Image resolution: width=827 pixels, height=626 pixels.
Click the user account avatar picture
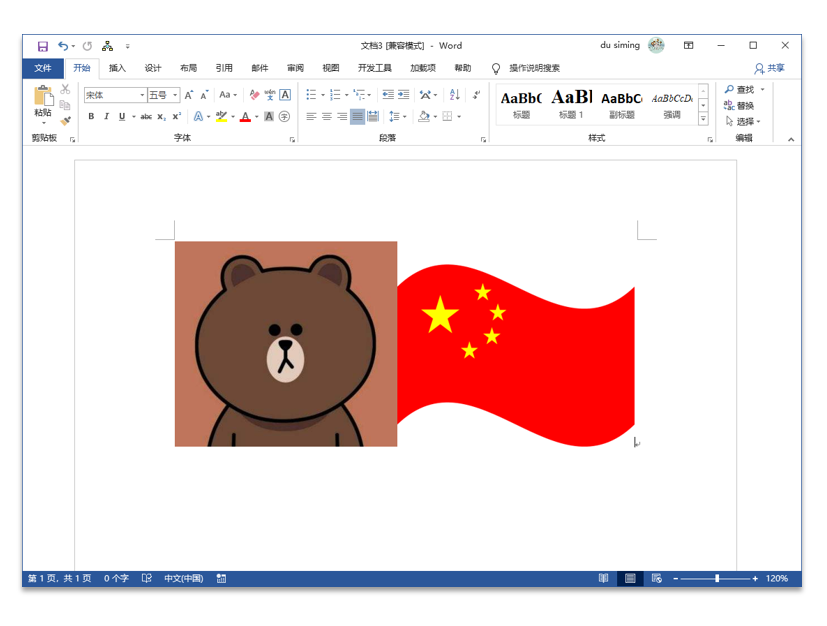coord(656,45)
